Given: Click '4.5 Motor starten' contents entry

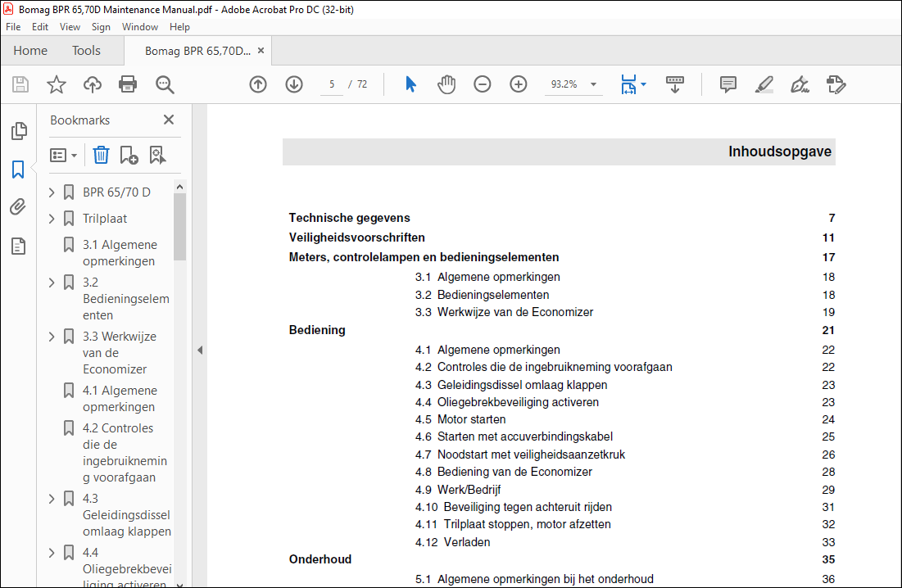Looking at the screenshot, I should click(460, 419).
